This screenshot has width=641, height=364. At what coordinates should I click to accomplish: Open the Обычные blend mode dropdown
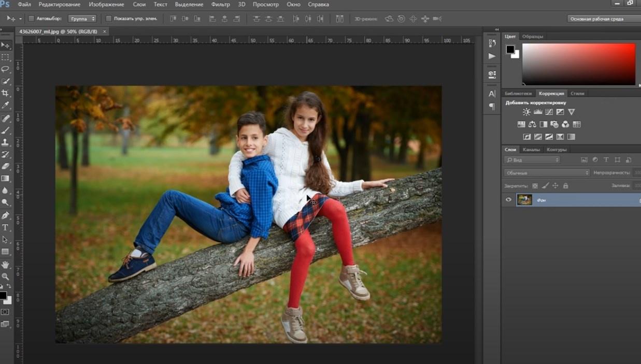547,173
